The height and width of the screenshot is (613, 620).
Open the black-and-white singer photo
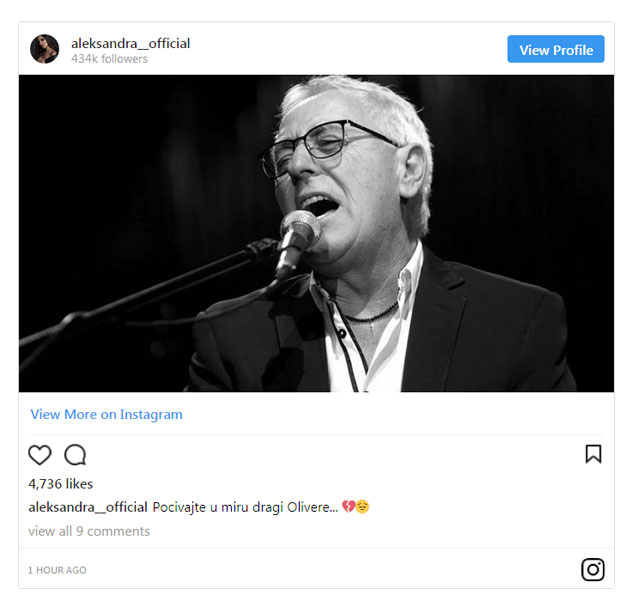(316, 233)
